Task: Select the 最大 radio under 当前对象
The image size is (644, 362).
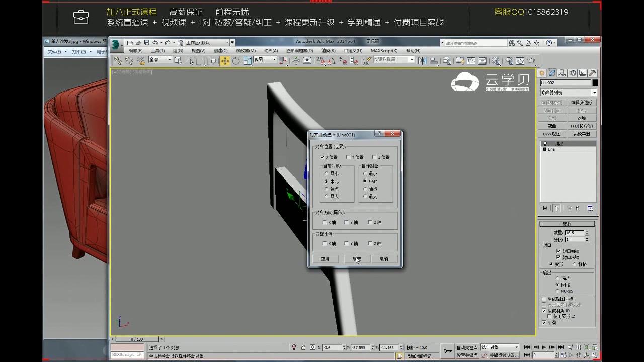Action: tap(326, 196)
